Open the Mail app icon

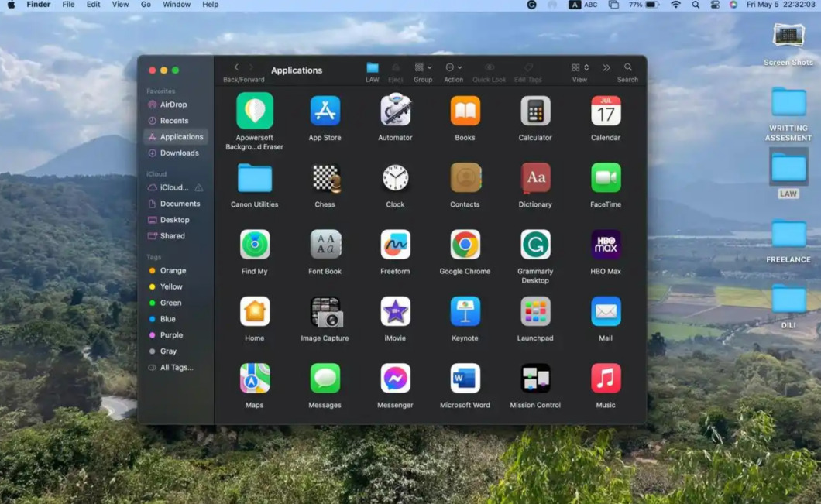606,311
